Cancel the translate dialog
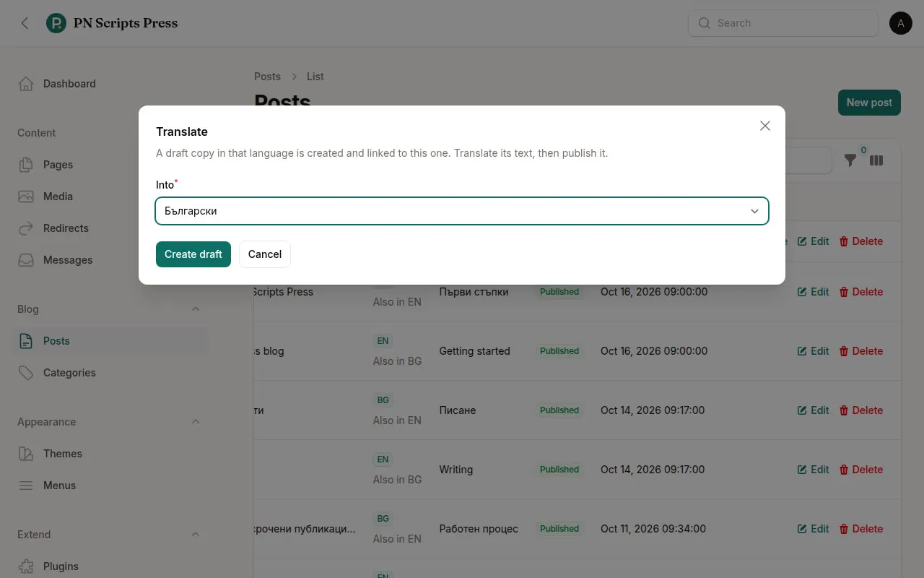 coord(265,254)
